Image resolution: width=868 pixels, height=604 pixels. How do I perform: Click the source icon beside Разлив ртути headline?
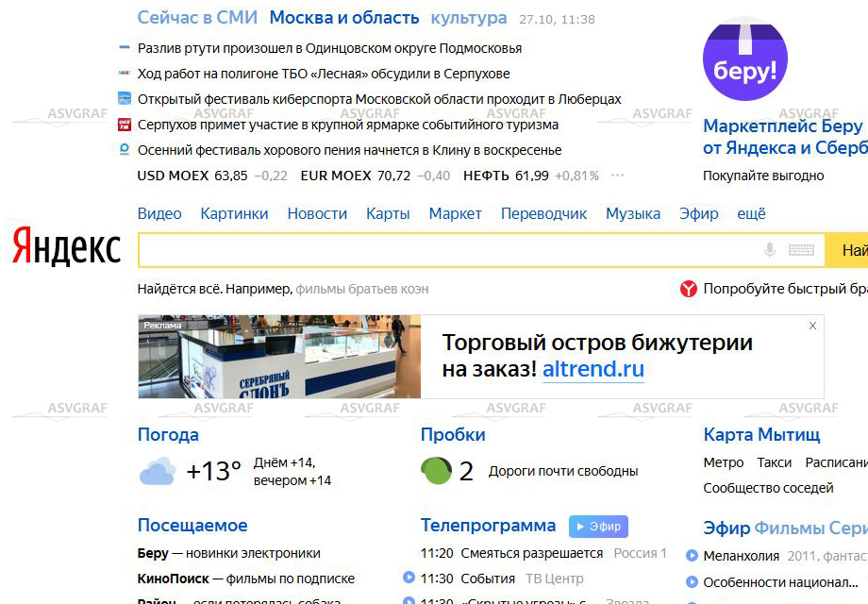click(x=125, y=47)
